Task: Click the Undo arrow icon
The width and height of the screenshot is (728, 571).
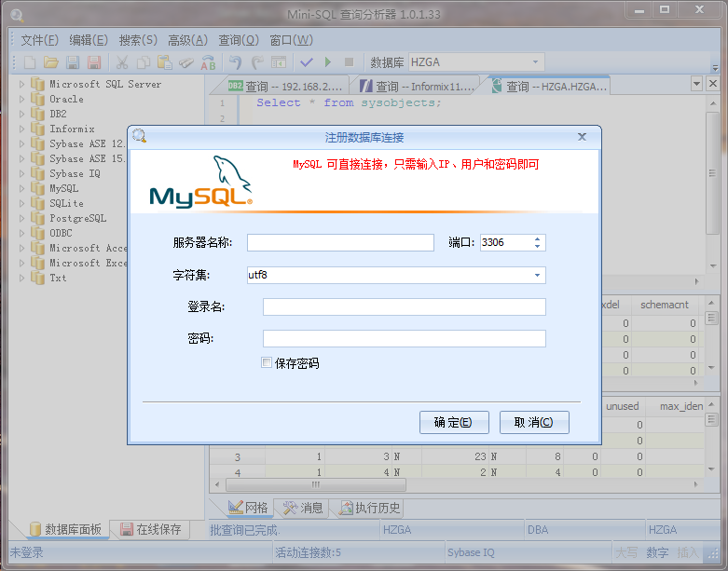Action: point(236,62)
